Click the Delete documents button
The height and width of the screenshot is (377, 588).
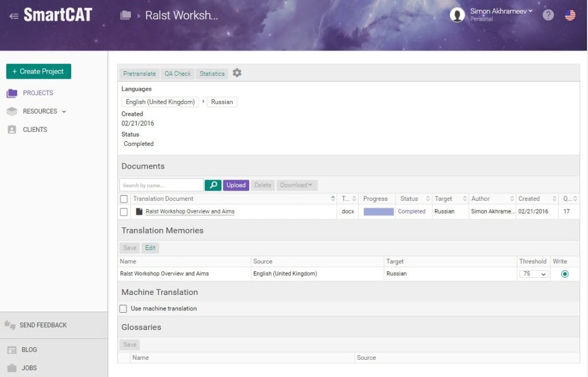coord(262,185)
